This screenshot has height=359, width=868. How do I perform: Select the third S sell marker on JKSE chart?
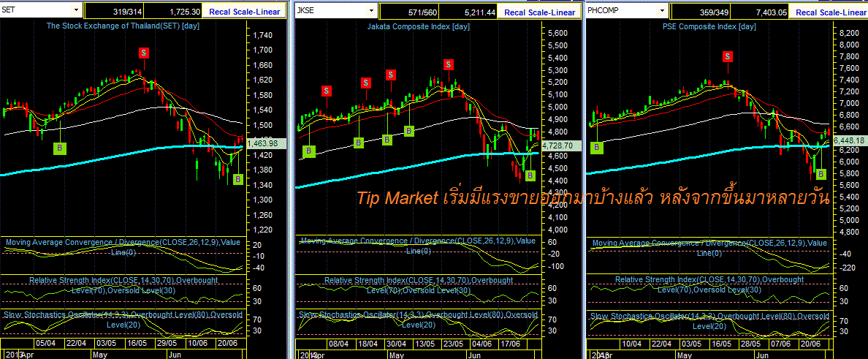[x=391, y=75]
